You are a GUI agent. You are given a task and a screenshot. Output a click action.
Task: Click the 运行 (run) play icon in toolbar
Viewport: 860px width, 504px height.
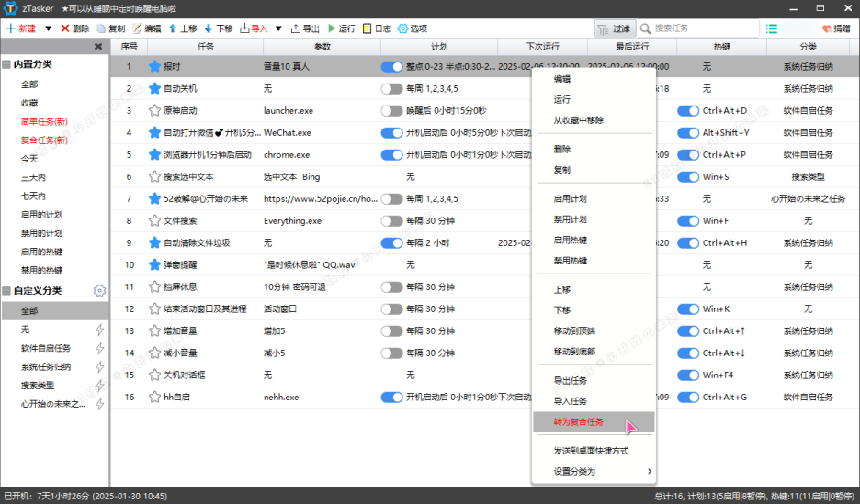coord(333,28)
